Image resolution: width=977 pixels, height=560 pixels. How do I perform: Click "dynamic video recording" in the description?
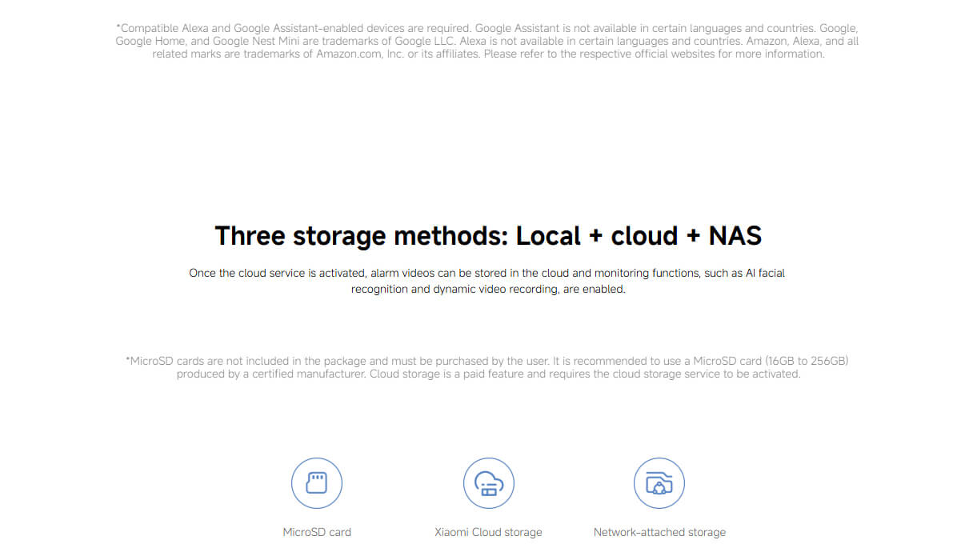point(495,289)
